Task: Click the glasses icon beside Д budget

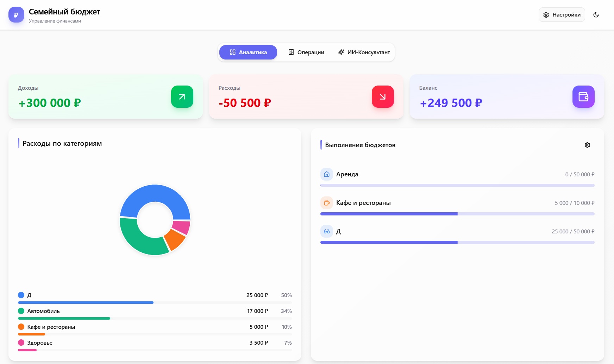Action: pos(327,231)
